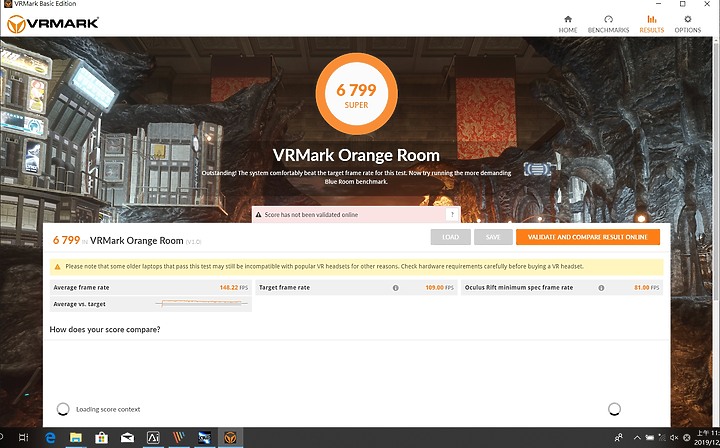Validate and compare result online
This screenshot has height=448, width=720.
(x=588, y=237)
